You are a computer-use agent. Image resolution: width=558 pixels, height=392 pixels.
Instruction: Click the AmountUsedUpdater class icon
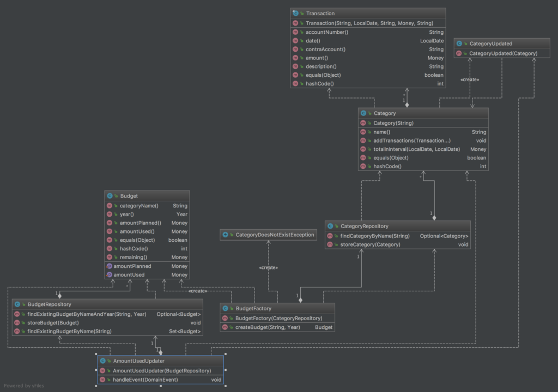102,361
